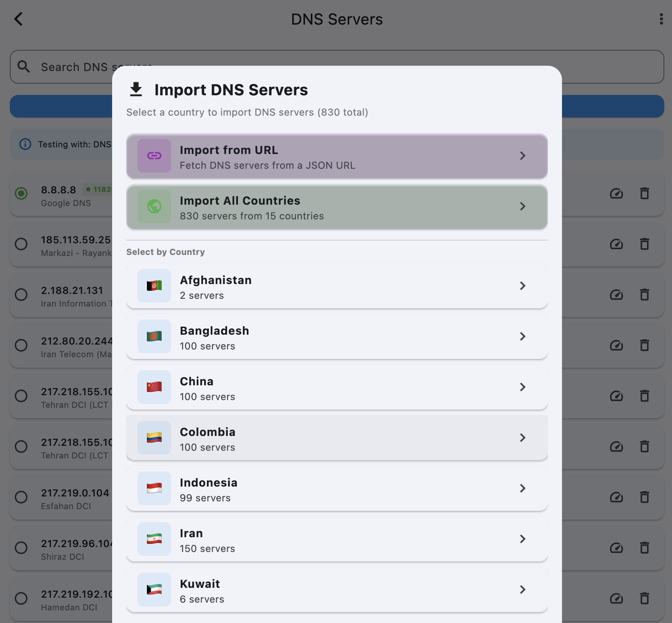Delete the 185.113.59.25 server entry
Viewport: 672px width, 623px height.
tap(645, 244)
